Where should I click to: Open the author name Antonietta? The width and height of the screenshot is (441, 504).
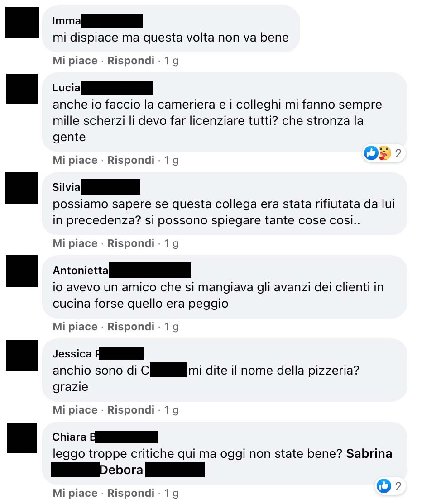click(81, 270)
